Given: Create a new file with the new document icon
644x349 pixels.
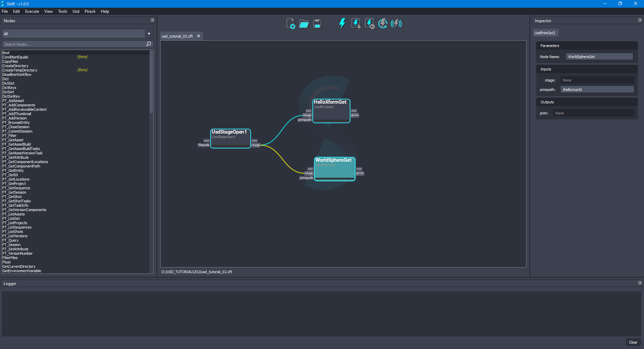Looking at the screenshot, I should click(x=290, y=23).
